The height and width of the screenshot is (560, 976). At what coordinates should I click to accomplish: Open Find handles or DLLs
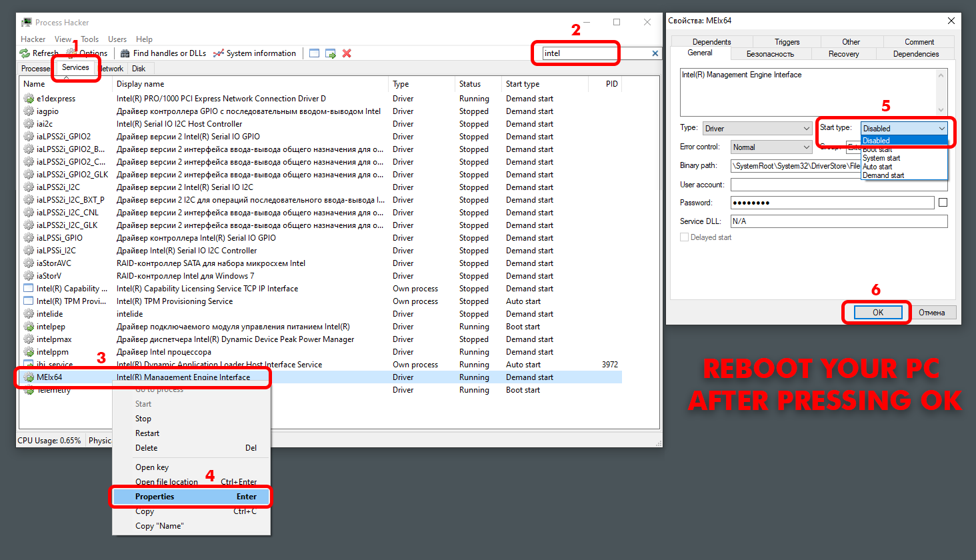[163, 53]
